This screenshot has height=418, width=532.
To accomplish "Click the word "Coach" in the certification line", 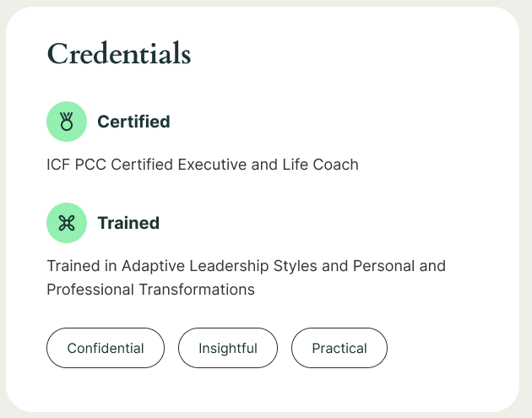I will point(338,165).
